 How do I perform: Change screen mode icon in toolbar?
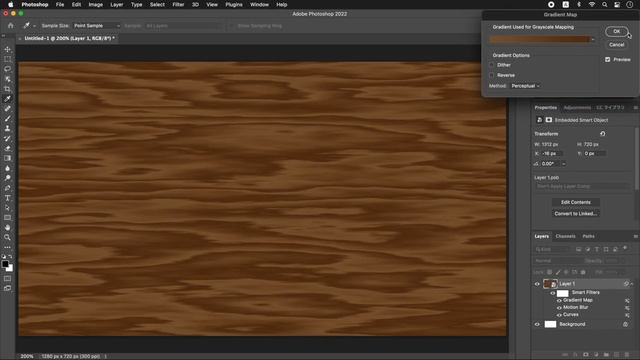coord(7,288)
